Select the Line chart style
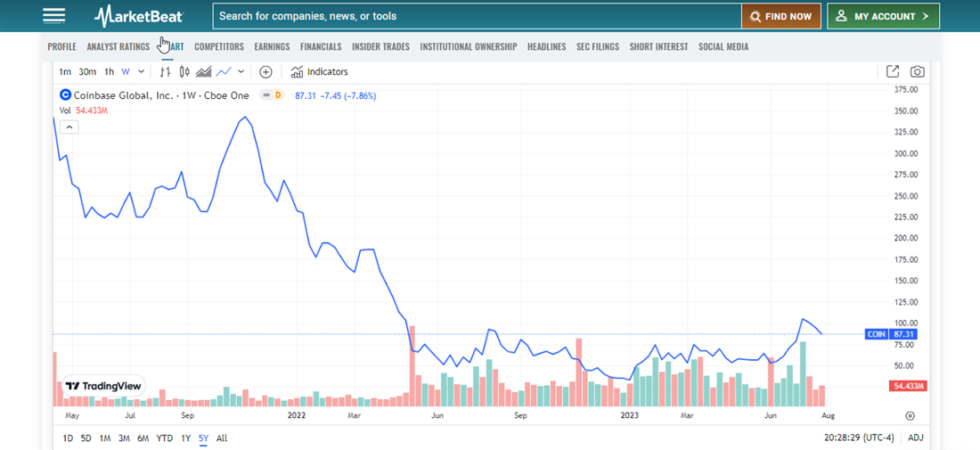Image resolution: width=980 pixels, height=450 pixels. pyautogui.click(x=224, y=71)
